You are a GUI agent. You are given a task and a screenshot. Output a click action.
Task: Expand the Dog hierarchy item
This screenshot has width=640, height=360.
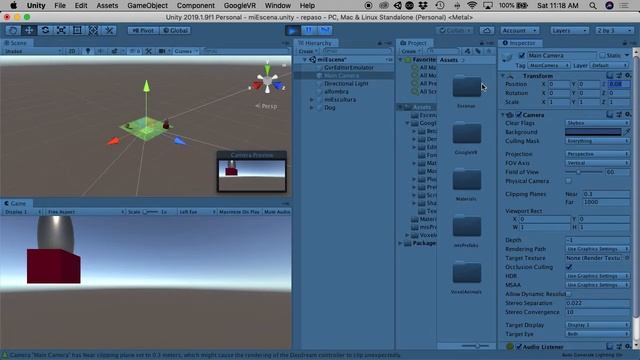click(311, 108)
